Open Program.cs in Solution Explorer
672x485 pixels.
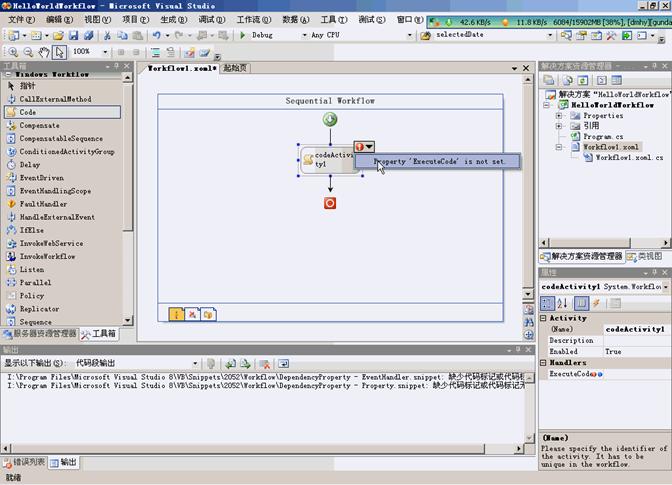[603, 137]
